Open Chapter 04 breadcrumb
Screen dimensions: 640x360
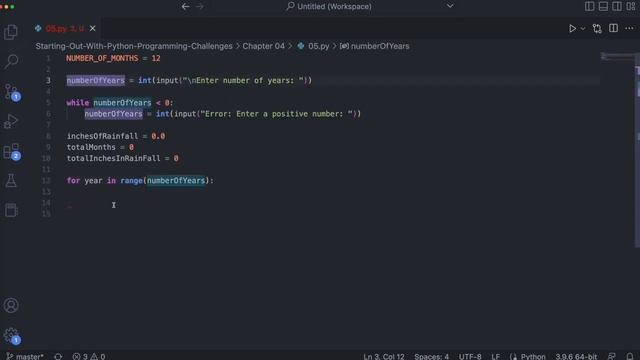click(263, 46)
